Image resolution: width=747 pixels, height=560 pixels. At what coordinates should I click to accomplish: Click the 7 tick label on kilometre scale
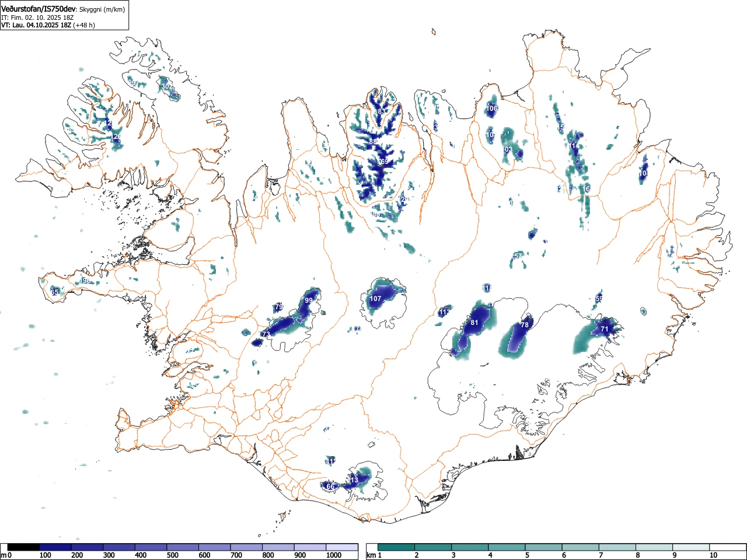600,555
